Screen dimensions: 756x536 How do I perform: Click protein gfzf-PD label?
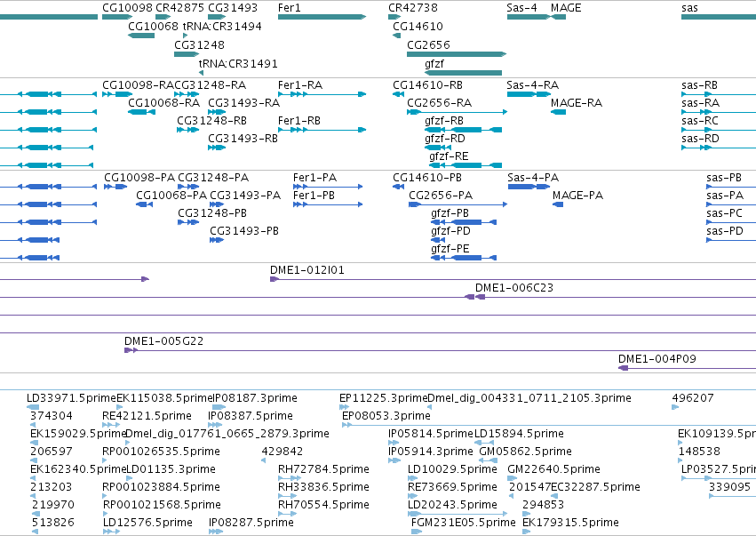pyautogui.click(x=450, y=230)
